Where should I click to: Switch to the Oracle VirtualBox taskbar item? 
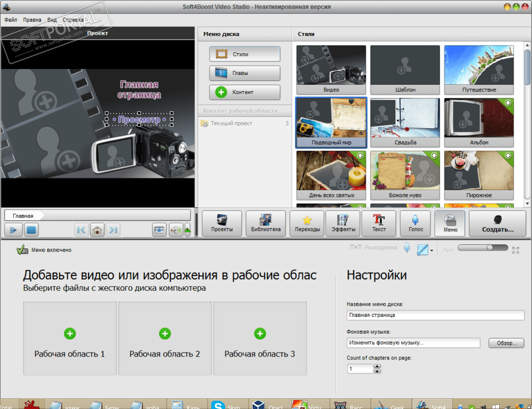(268, 404)
